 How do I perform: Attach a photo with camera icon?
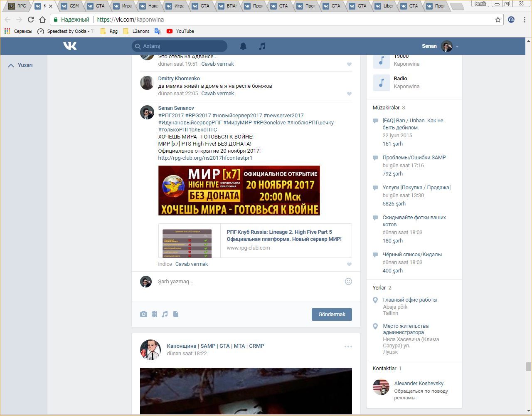point(143,314)
